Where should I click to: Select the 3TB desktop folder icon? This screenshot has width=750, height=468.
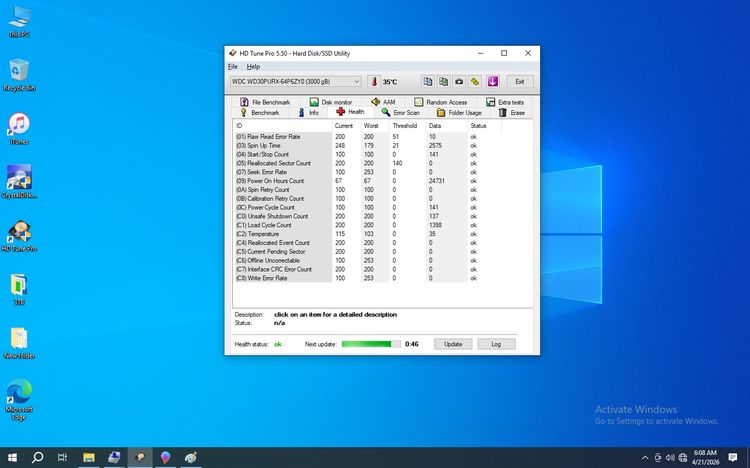[19, 290]
